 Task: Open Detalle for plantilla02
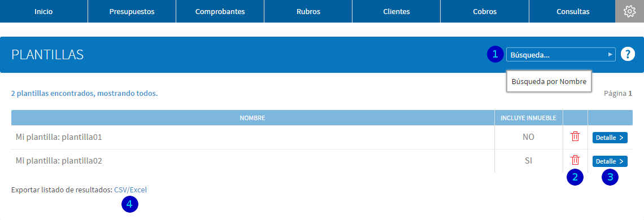610,161
